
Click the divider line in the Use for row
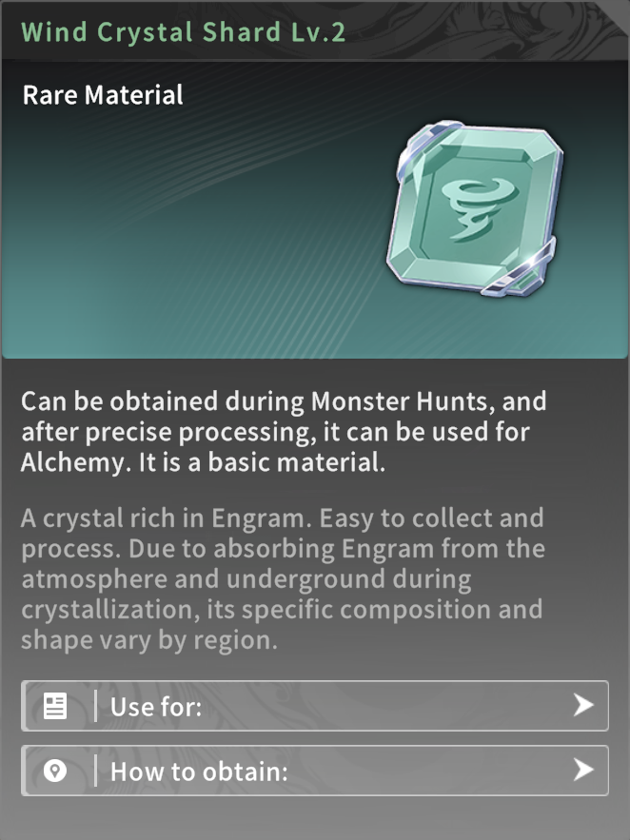point(96,706)
